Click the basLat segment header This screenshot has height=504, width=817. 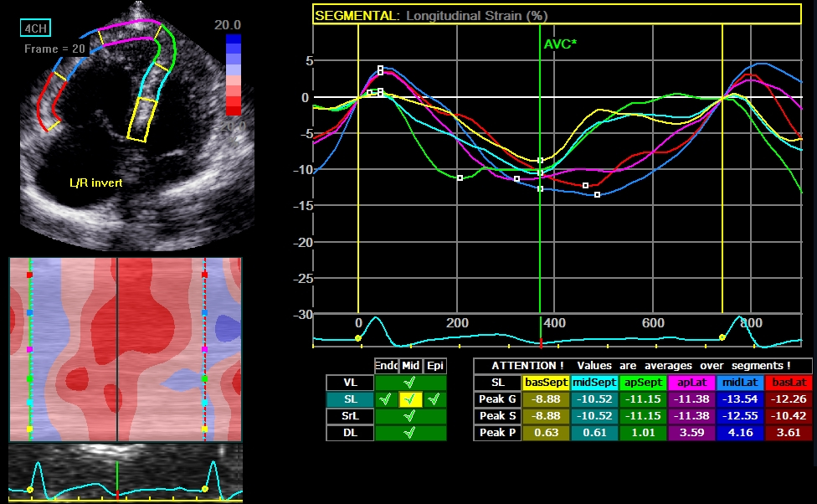(787, 383)
